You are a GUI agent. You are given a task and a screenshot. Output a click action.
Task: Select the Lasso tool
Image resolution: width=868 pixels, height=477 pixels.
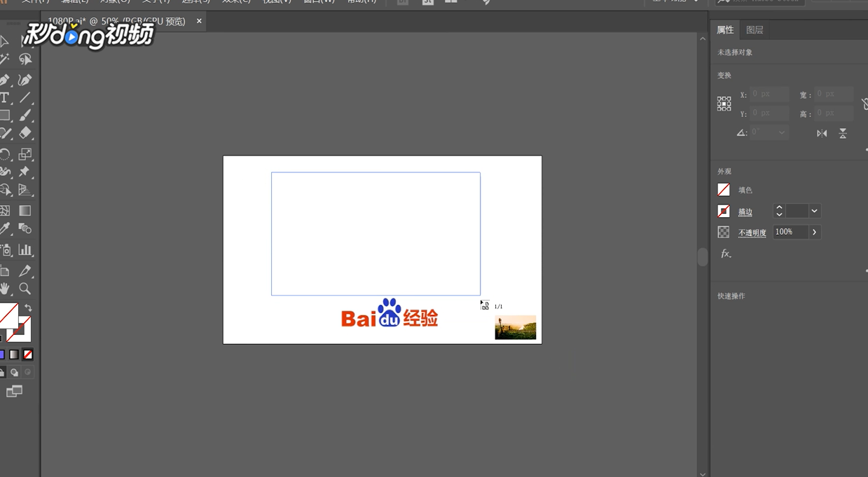(x=25, y=60)
